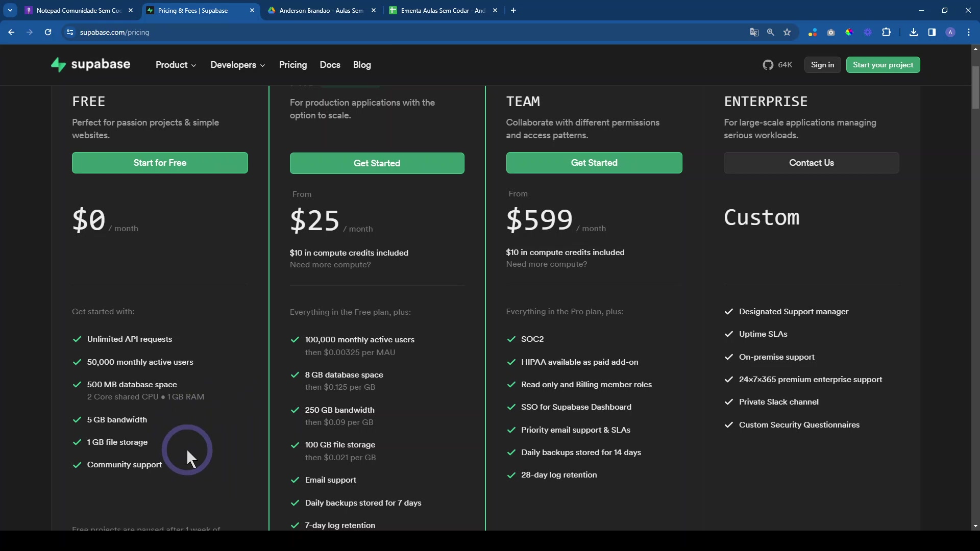
Task: Click the Contact Us button
Action: pos(811,163)
